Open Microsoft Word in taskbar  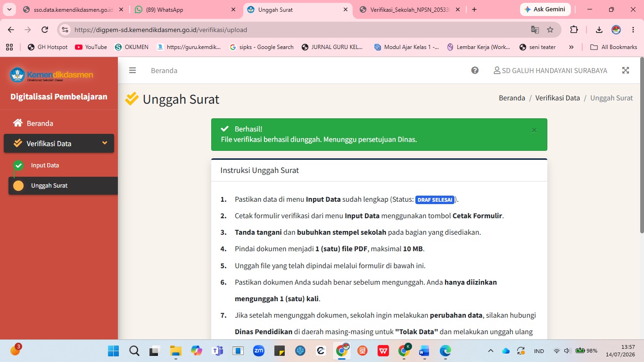[425, 351]
